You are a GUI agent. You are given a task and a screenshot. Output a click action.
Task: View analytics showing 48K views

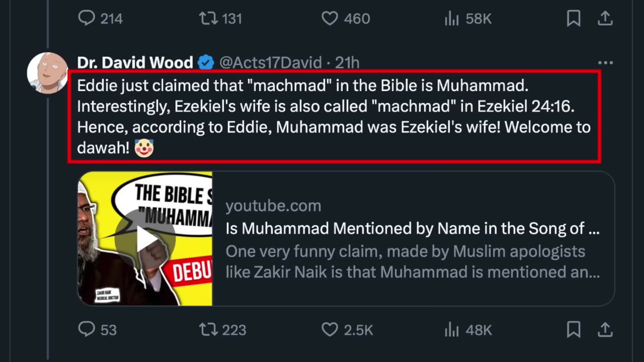pos(451,329)
